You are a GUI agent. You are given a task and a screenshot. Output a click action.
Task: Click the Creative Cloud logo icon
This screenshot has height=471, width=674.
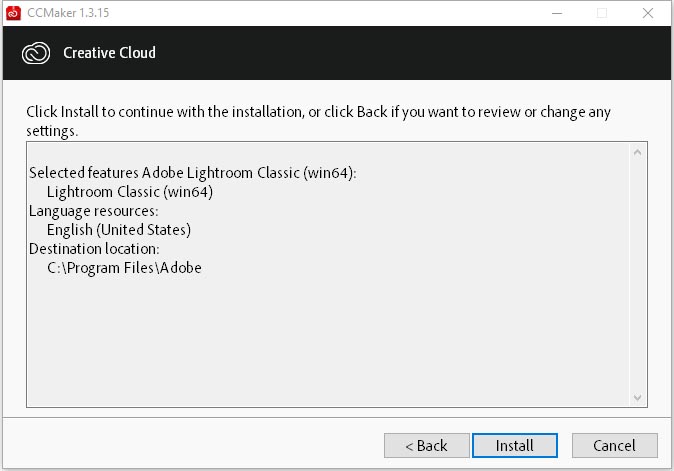coord(36,53)
